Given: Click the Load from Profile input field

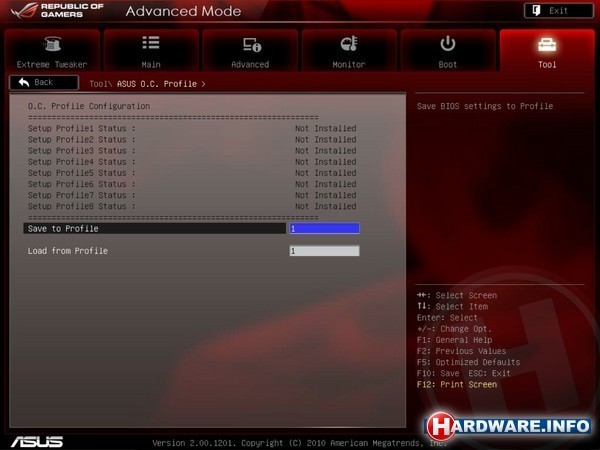Looking at the screenshot, I should click(324, 251).
